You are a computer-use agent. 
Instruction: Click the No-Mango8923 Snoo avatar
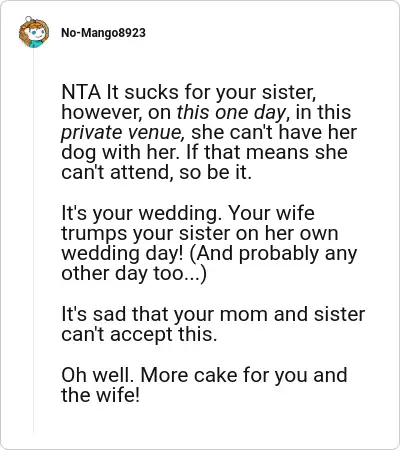pos(33,32)
